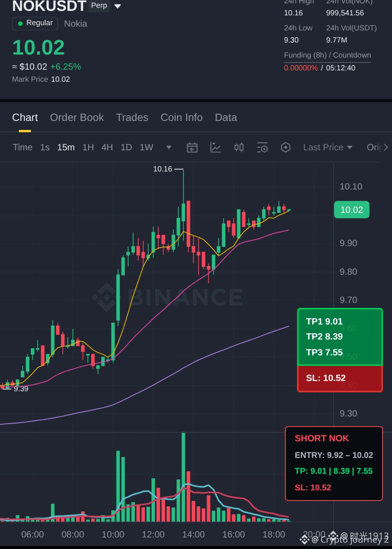This screenshot has width=392, height=549.
Task: Click the candlestick chart style icon
Action: pos(239,147)
